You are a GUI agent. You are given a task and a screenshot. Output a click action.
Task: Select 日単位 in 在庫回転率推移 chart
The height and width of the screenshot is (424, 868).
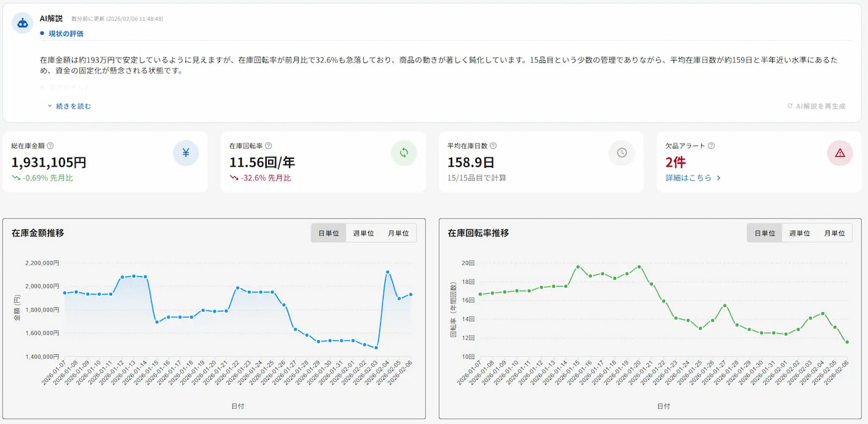(x=764, y=233)
